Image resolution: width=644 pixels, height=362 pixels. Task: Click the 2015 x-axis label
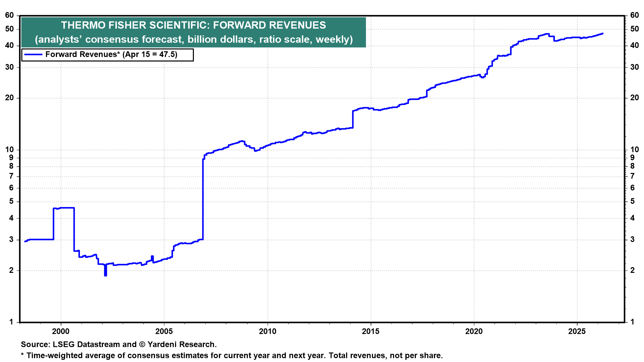371,331
